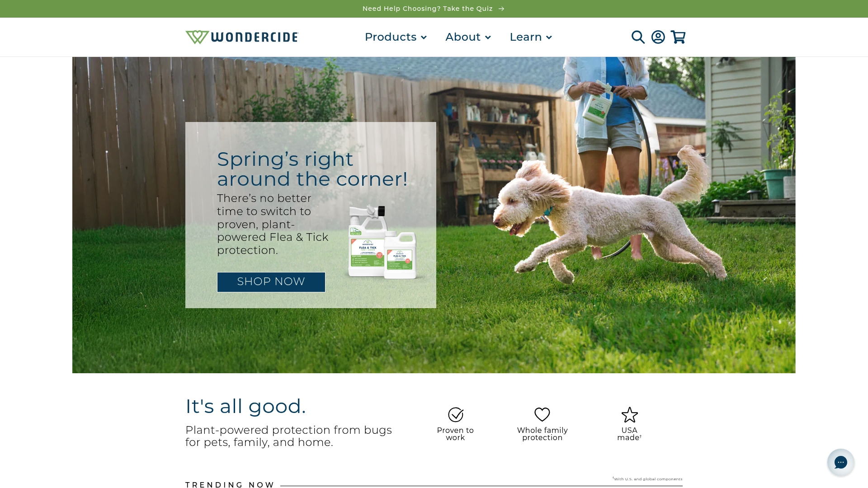
Task: Expand the Products dropdown chevron
Action: click(x=424, y=38)
